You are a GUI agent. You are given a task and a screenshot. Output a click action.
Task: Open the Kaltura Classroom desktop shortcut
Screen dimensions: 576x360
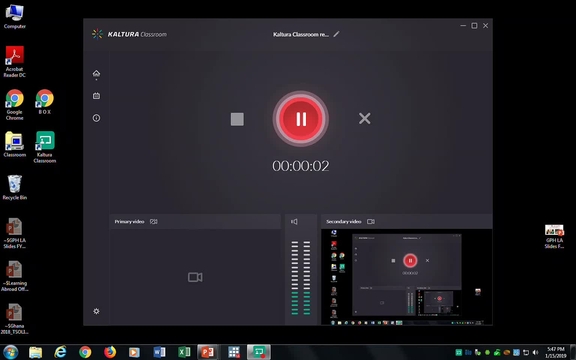[45, 147]
